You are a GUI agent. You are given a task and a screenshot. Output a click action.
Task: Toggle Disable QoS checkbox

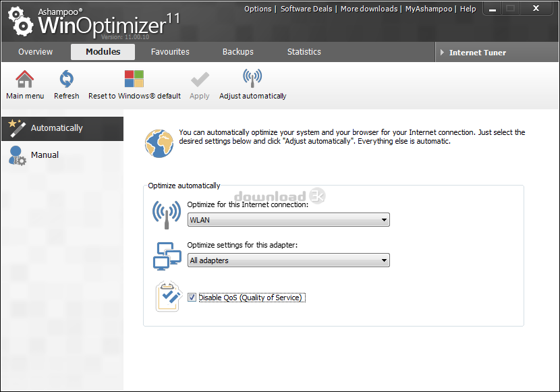tap(192, 298)
